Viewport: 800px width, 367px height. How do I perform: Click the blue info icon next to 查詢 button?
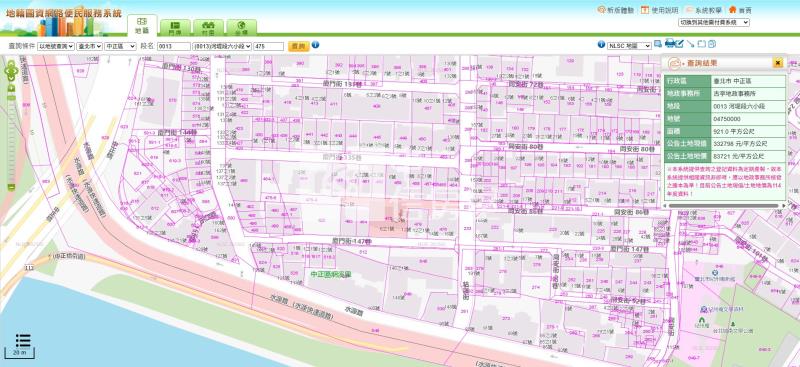coord(315,44)
